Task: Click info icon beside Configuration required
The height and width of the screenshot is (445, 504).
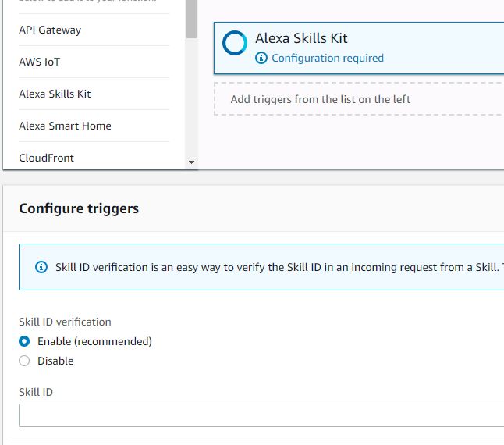Action: 261,59
